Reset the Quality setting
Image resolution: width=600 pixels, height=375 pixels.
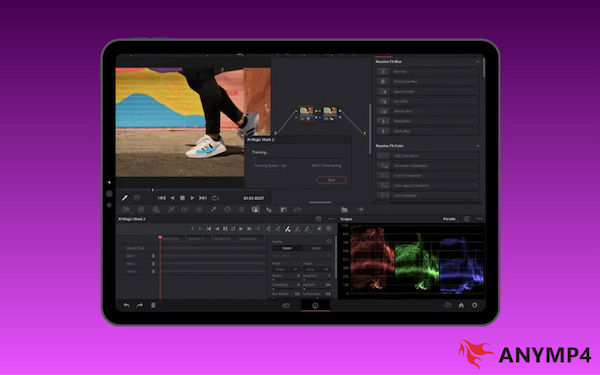(x=329, y=241)
